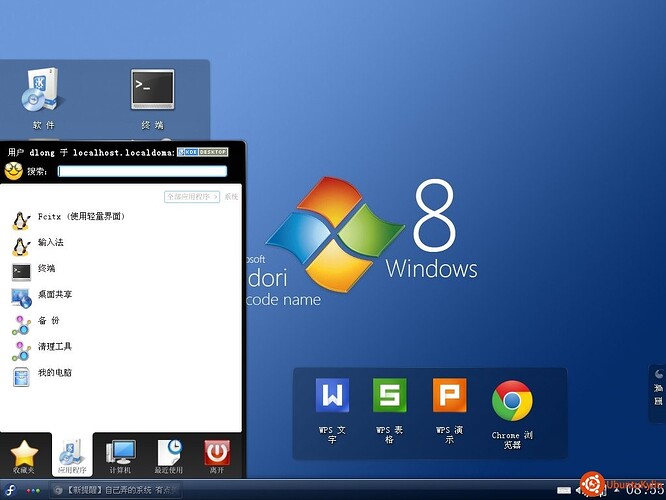
Task: Switch to the 收藏夹 favorites tab
Action: (24, 456)
